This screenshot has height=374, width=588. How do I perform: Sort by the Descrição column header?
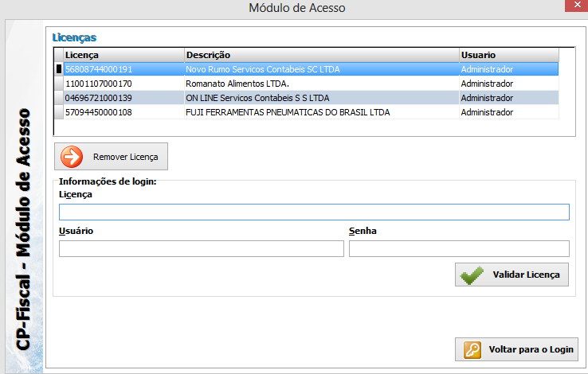[322, 55]
